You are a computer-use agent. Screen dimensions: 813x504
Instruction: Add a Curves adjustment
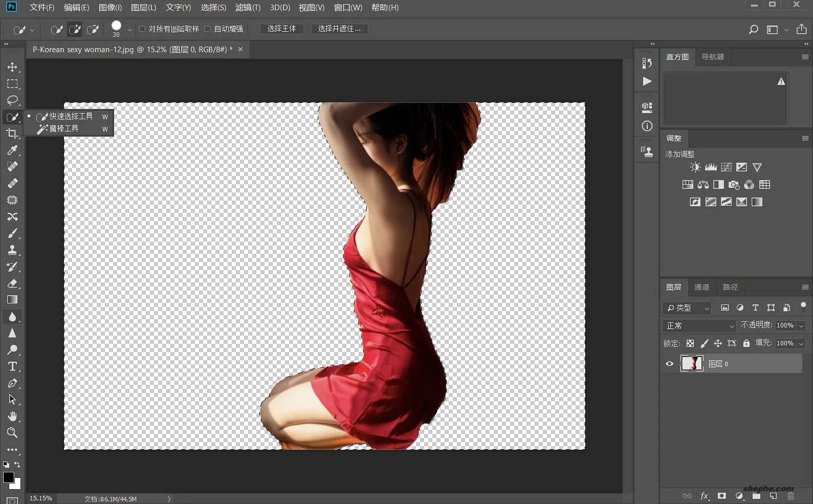click(726, 167)
